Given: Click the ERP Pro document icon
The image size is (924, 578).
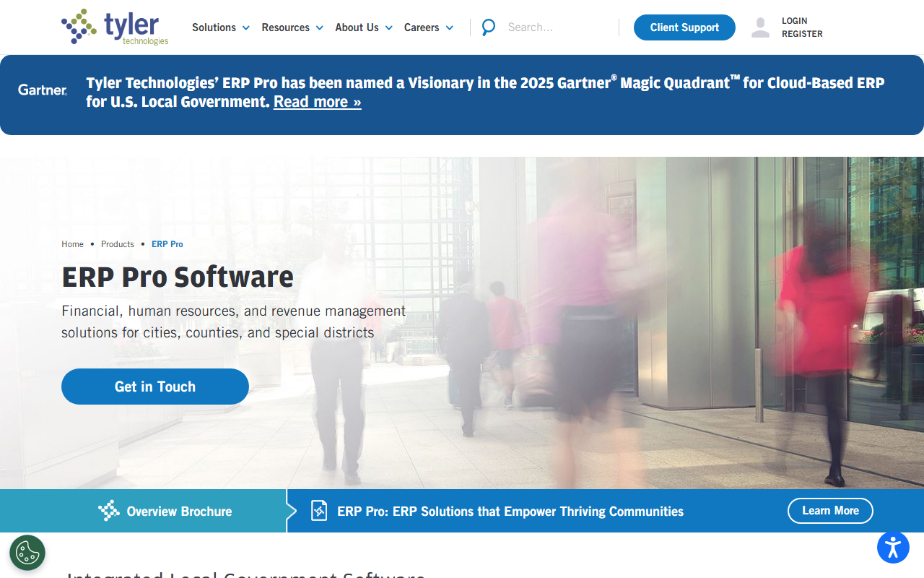Looking at the screenshot, I should pos(319,511).
